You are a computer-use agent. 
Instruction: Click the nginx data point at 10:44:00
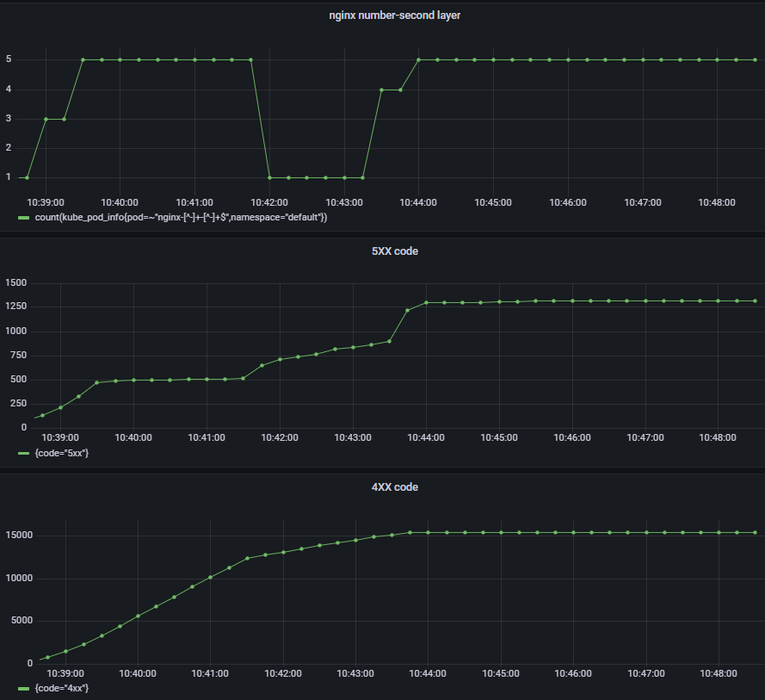(x=418, y=60)
